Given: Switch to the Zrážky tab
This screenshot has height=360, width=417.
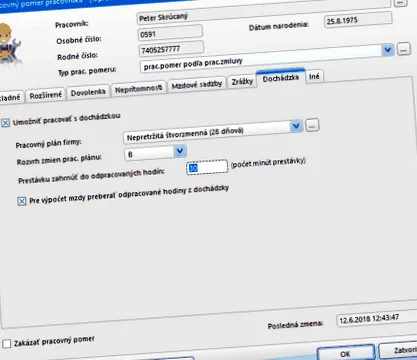Looking at the screenshot, I should click(x=242, y=81).
